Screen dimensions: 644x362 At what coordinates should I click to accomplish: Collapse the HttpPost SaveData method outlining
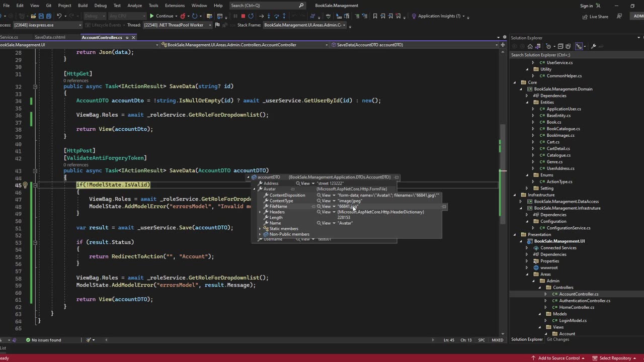(x=35, y=170)
